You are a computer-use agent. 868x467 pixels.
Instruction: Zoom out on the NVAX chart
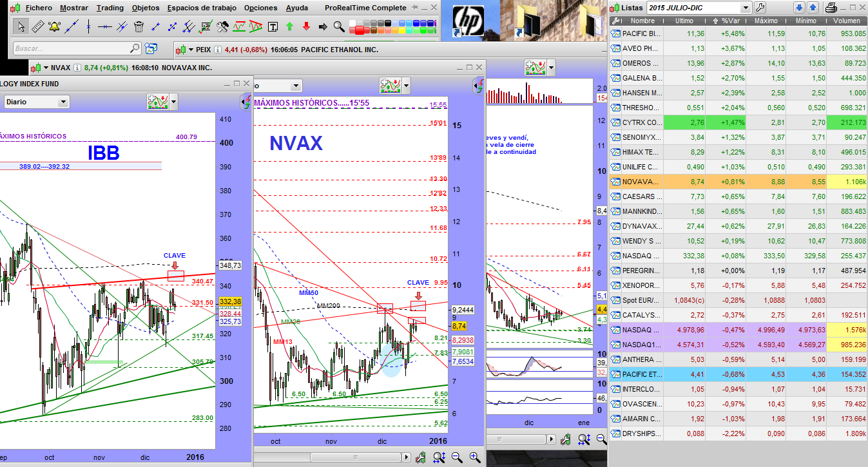pyautogui.click(x=457, y=457)
